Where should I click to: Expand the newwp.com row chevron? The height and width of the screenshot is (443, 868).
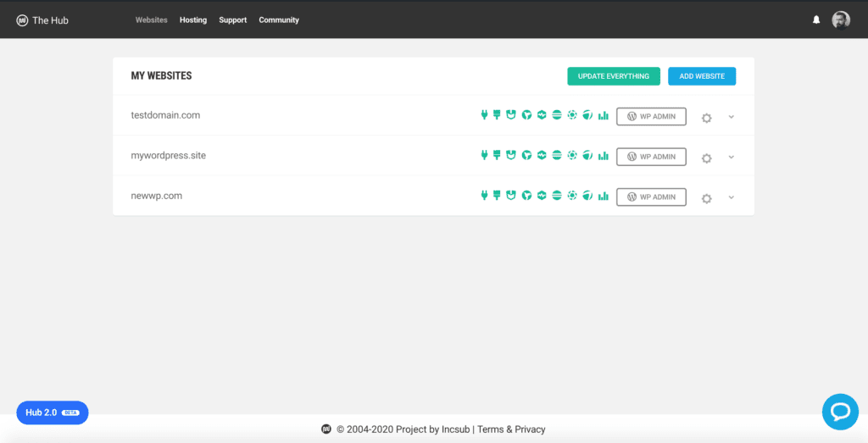click(732, 197)
